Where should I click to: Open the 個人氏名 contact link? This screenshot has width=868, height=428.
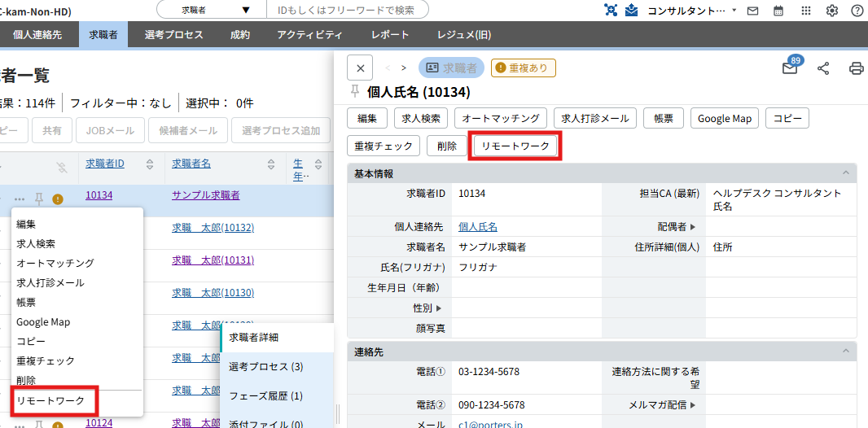(x=477, y=227)
